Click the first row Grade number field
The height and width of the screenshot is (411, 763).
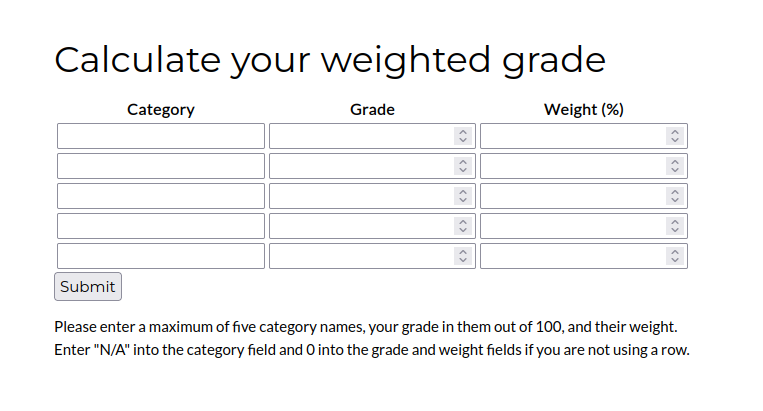360,136
